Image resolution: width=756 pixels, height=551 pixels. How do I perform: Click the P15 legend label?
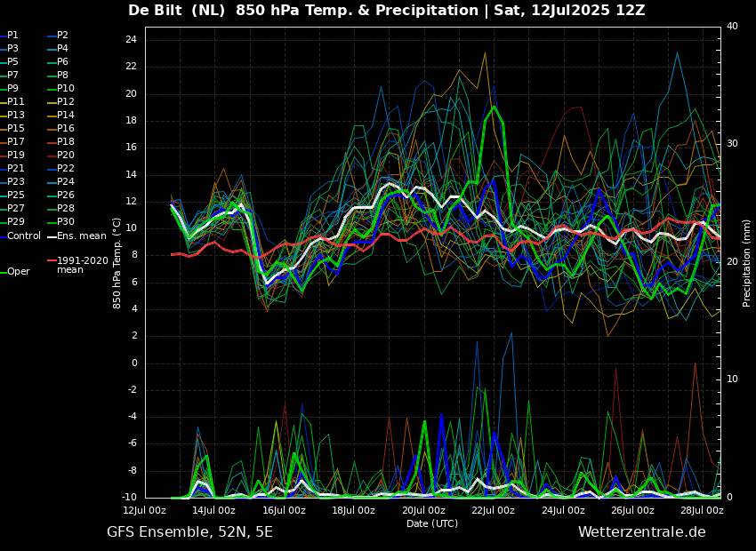[x=16, y=129]
